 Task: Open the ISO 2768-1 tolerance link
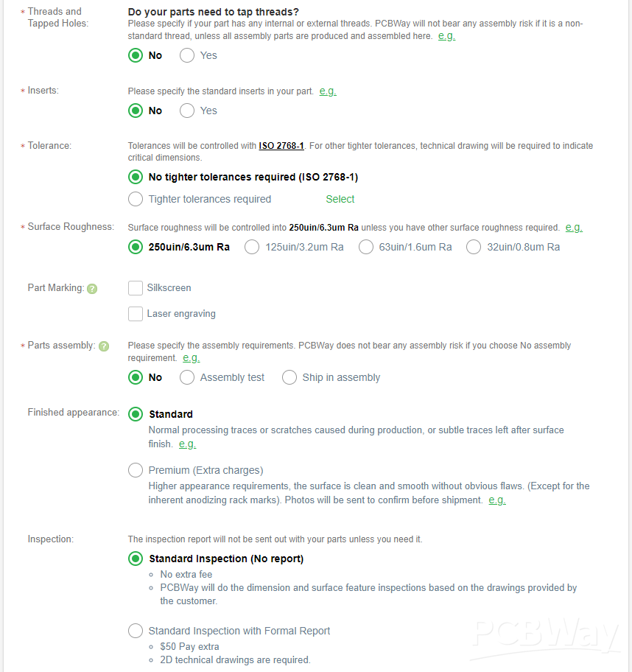(281, 146)
